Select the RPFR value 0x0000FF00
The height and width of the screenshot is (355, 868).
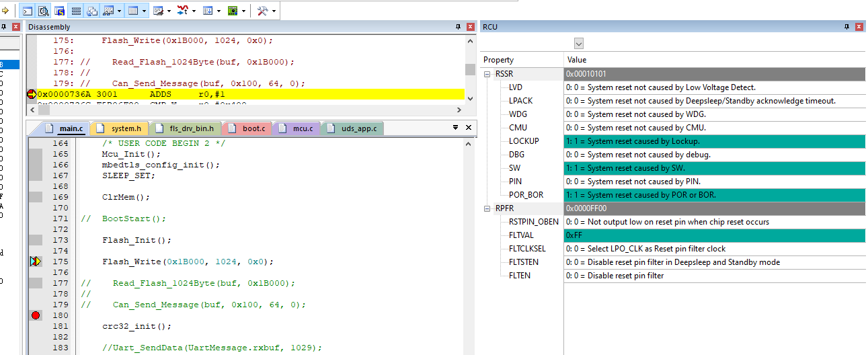pyautogui.click(x=715, y=208)
